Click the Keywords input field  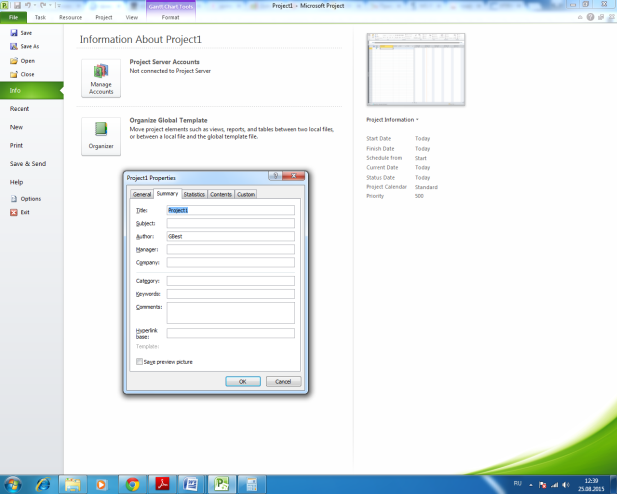pos(230,294)
